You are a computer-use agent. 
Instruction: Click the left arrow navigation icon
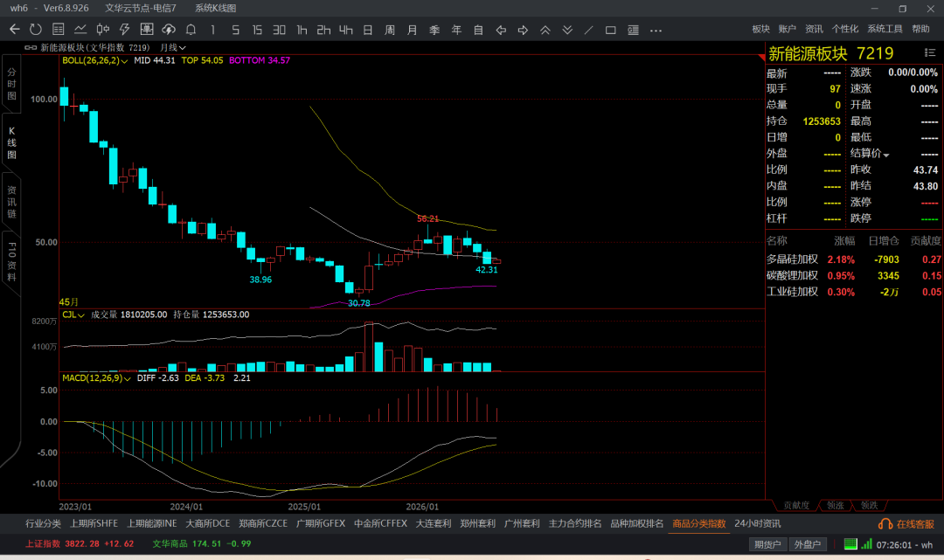click(501, 30)
